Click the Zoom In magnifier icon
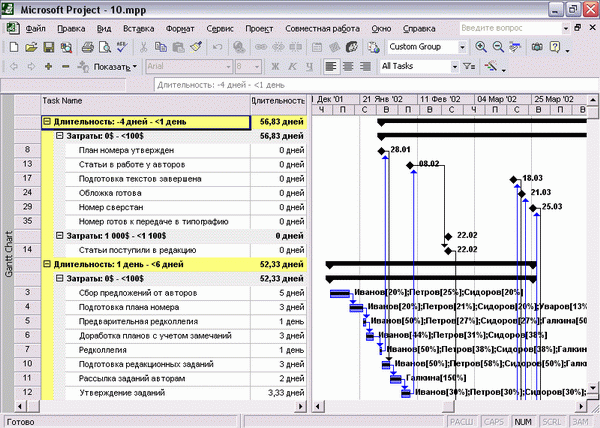This screenshot has height=428, width=600. pos(481,47)
